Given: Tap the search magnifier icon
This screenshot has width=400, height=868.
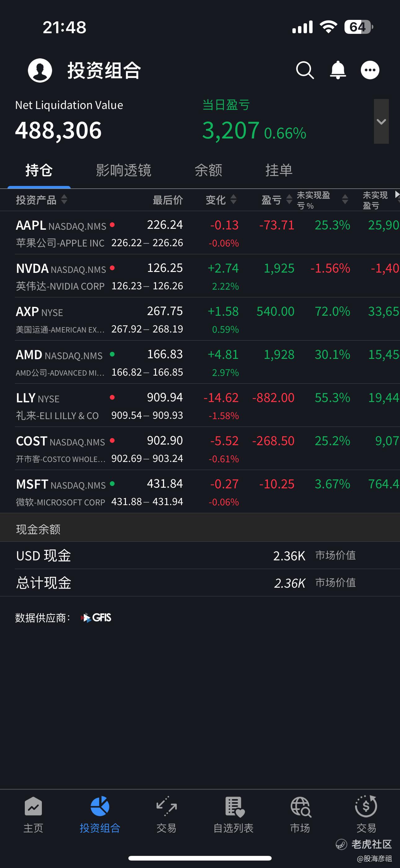Looking at the screenshot, I should point(305,70).
